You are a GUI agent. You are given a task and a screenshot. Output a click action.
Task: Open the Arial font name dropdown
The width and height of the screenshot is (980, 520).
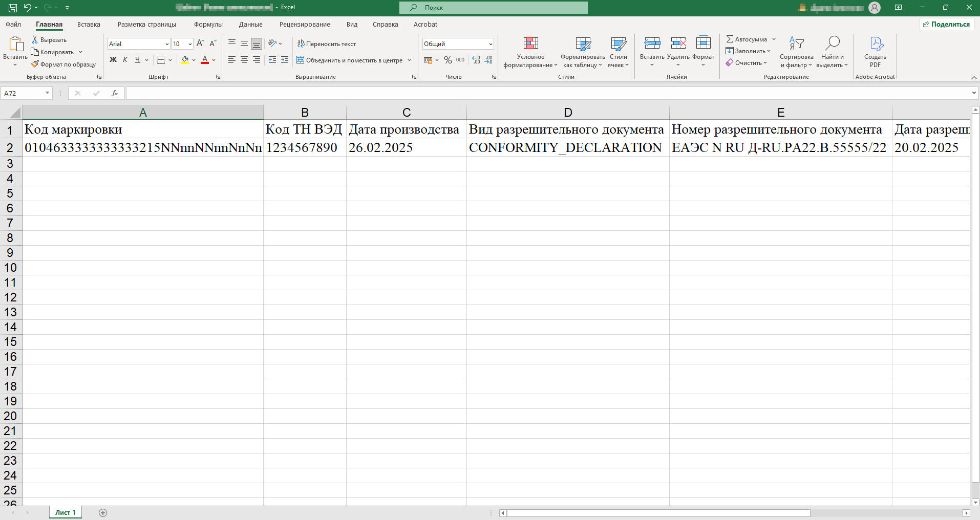pos(167,44)
